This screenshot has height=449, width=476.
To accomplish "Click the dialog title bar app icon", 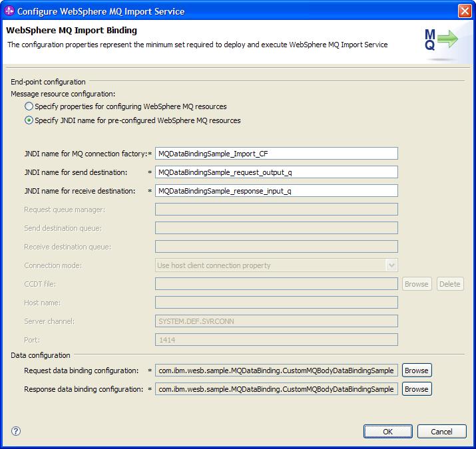I will click(9, 11).
